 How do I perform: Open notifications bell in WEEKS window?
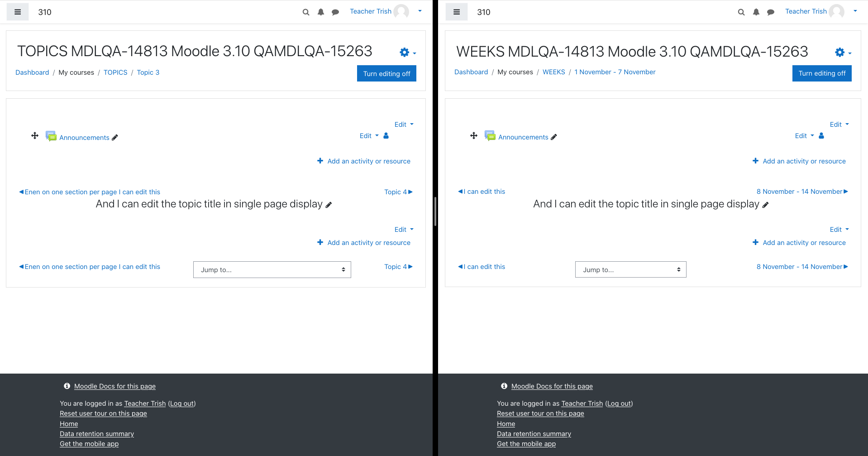click(756, 12)
